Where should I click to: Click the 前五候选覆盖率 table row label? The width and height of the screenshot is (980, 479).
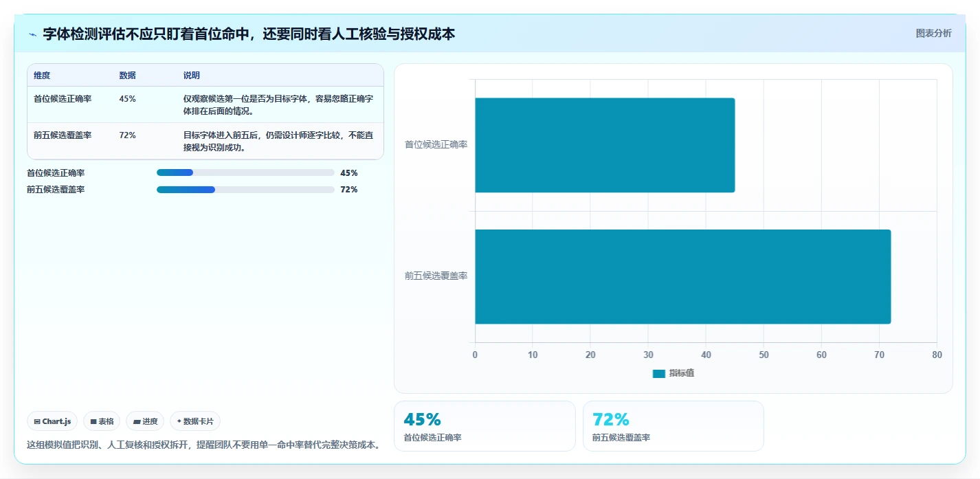63,135
